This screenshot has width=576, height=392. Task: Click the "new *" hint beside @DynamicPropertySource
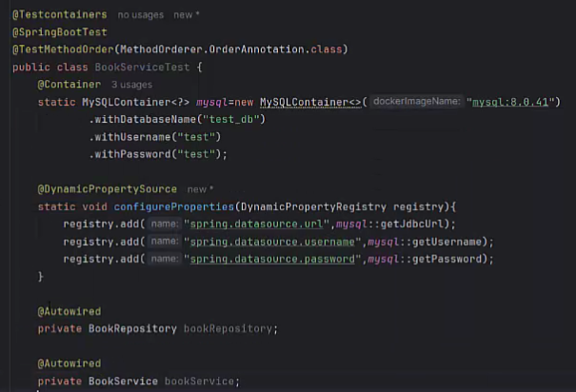(200, 189)
